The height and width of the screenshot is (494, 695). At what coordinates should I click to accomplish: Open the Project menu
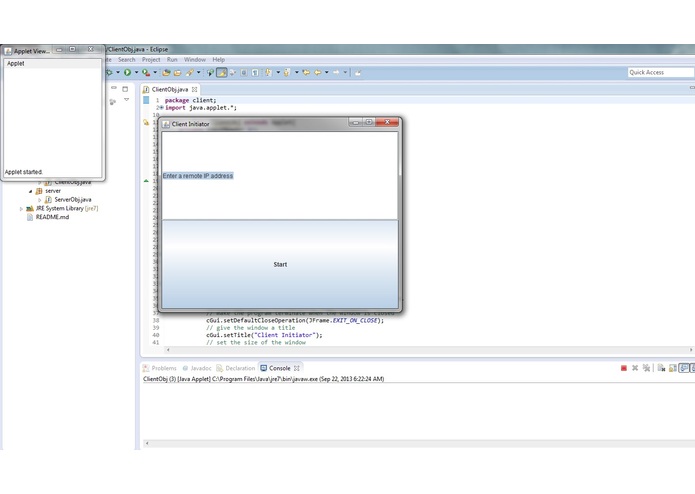151,59
